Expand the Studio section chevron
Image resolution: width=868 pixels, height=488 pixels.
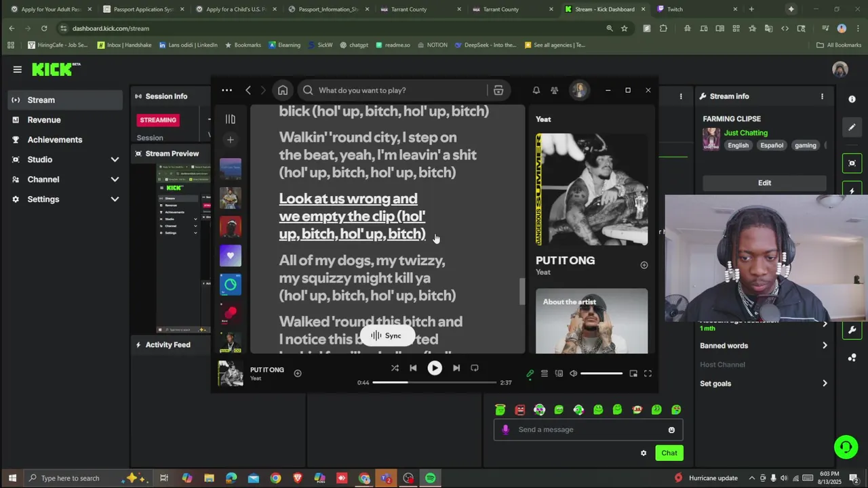pos(115,159)
